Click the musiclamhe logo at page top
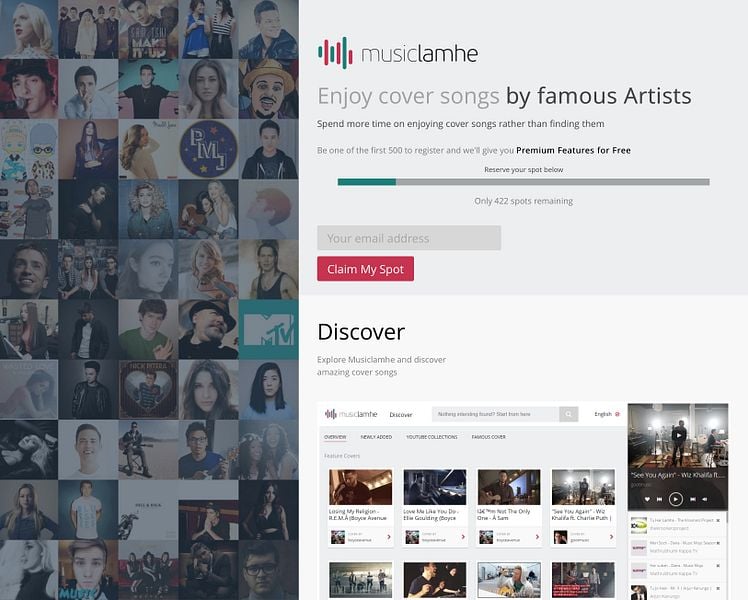 coord(398,53)
